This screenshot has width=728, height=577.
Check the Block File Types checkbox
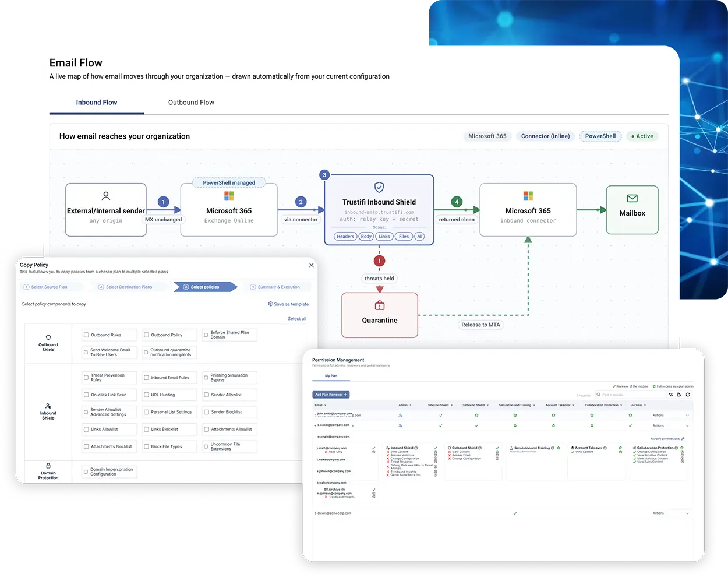tap(146, 446)
